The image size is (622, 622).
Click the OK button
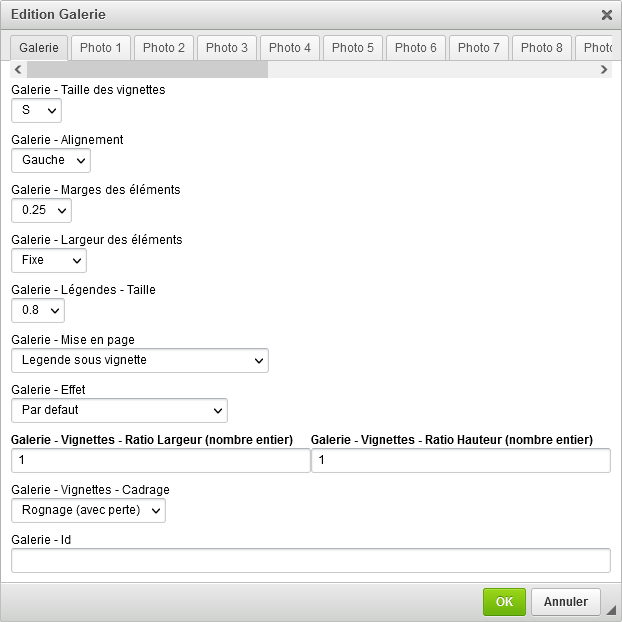pos(504,602)
